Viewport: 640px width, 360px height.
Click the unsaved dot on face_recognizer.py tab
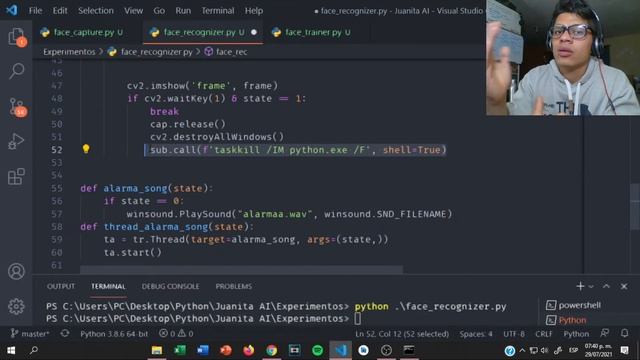point(254,32)
